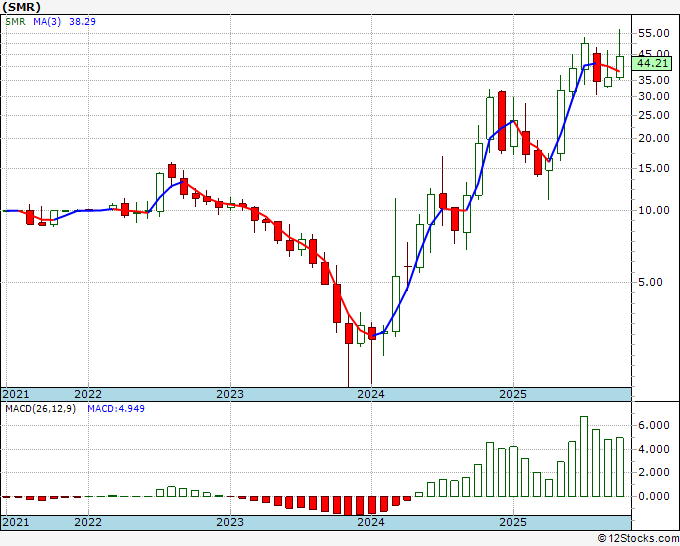The height and width of the screenshot is (546, 680).
Task: Click the 20.00 price axis label
Action: [x=654, y=138]
